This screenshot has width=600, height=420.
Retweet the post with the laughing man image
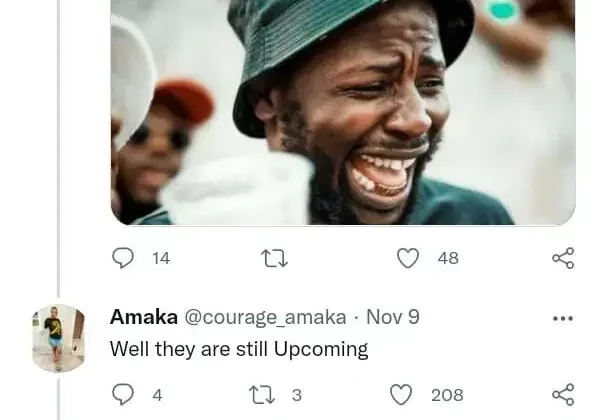[x=274, y=258]
